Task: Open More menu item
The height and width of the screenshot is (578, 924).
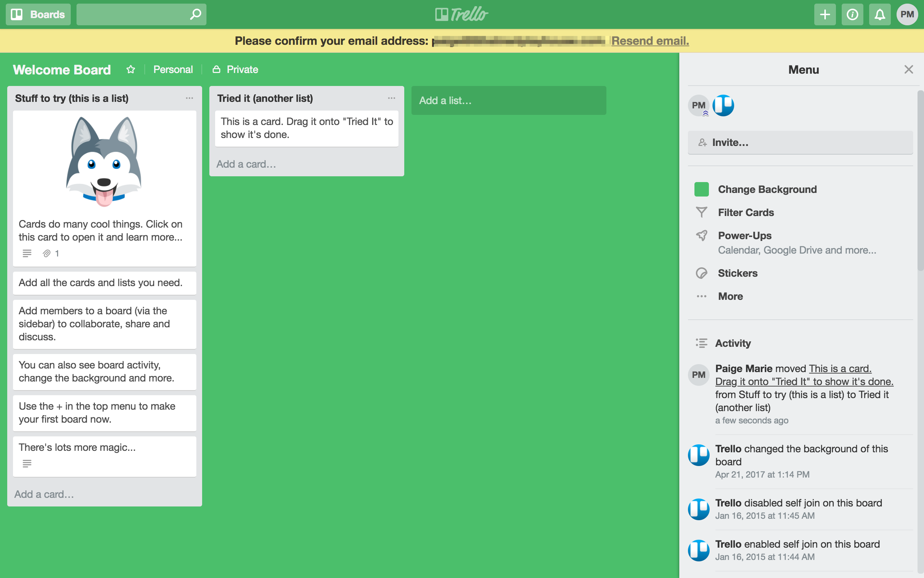Action: 731,296
